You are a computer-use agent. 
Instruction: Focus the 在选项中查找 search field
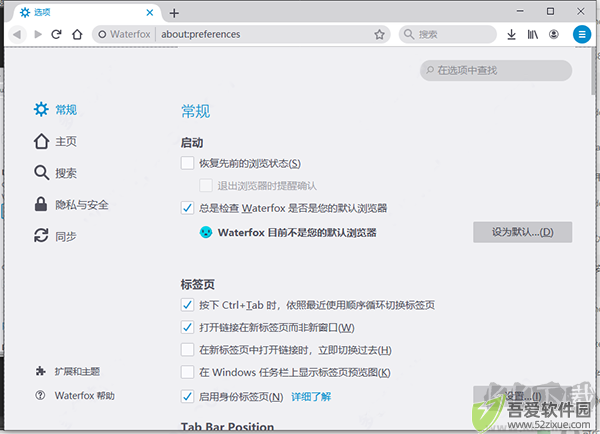point(496,70)
